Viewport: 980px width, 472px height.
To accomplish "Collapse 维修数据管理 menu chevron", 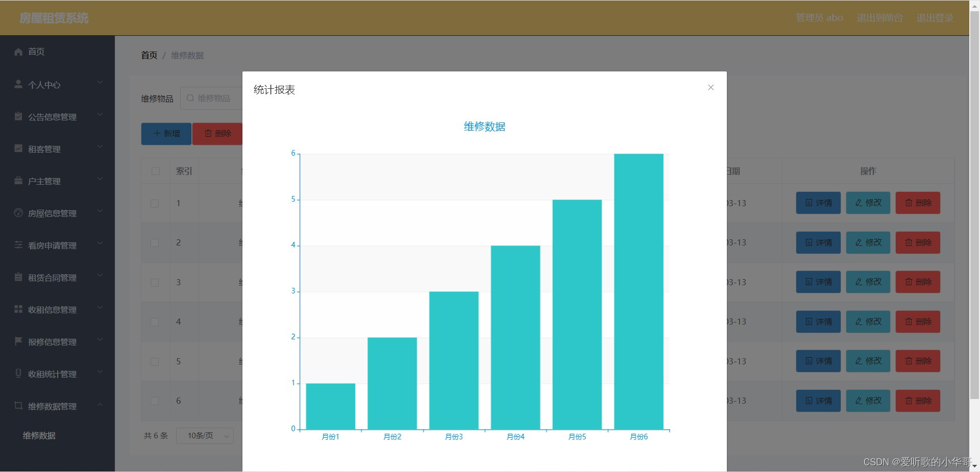I will 100,404.
